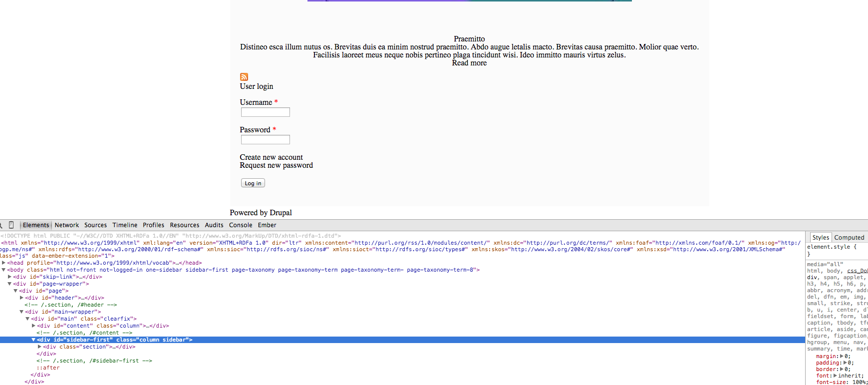Click the orange RSS feed icon
This screenshot has width=868, height=385.
(244, 77)
